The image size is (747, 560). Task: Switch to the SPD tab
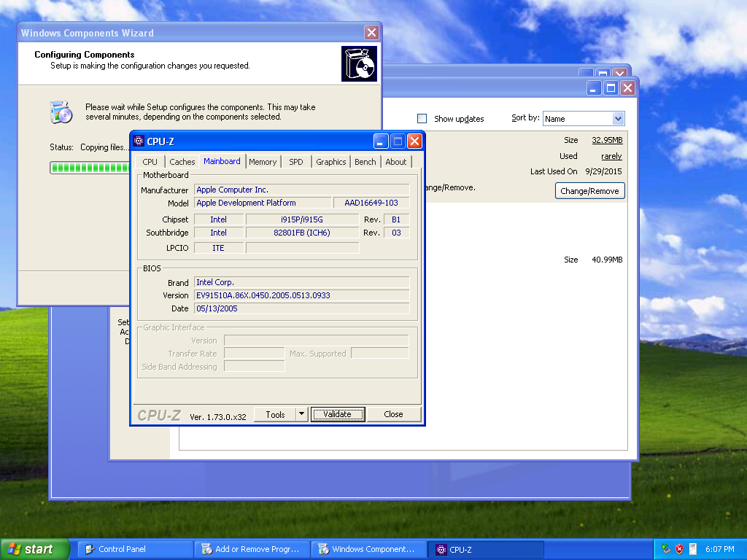(296, 162)
